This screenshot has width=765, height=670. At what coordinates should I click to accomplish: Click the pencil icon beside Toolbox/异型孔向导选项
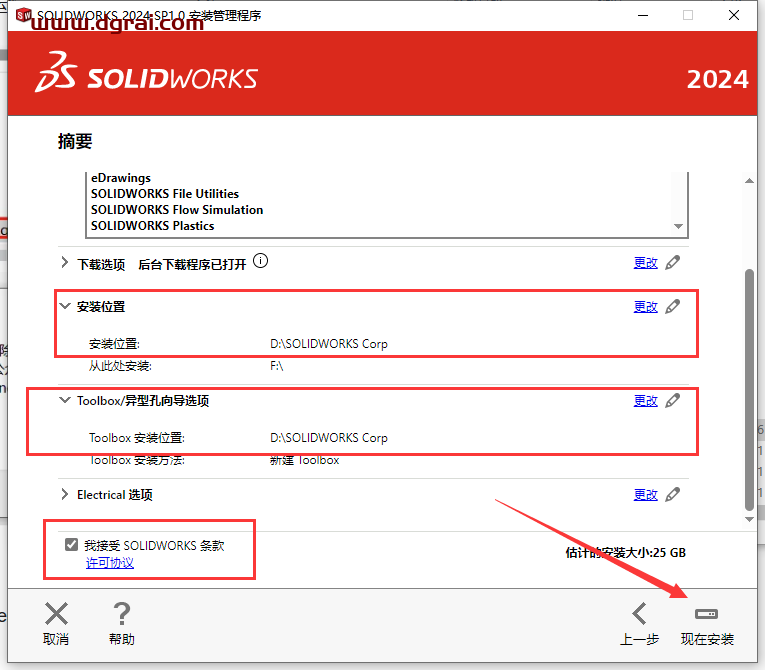673,401
